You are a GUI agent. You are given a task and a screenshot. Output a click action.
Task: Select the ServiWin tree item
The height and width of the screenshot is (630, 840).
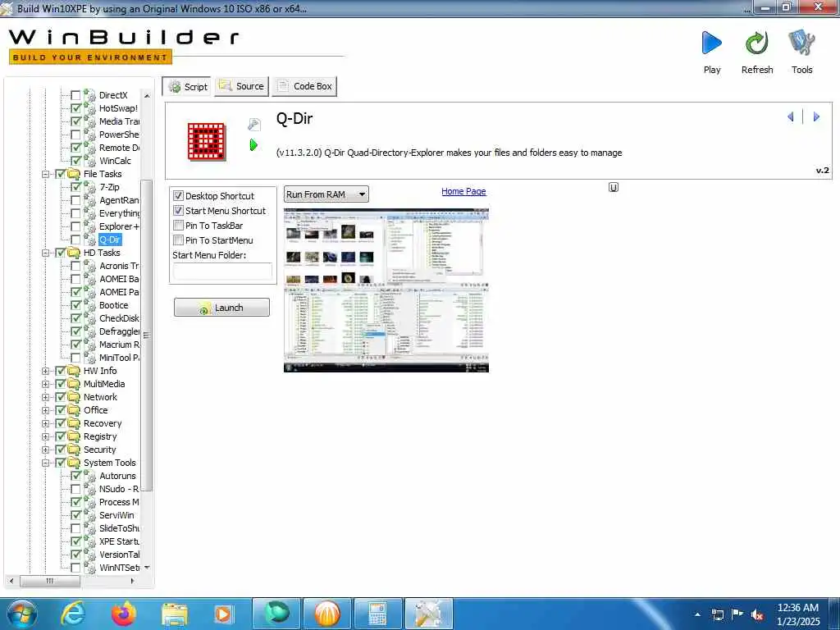click(x=116, y=515)
